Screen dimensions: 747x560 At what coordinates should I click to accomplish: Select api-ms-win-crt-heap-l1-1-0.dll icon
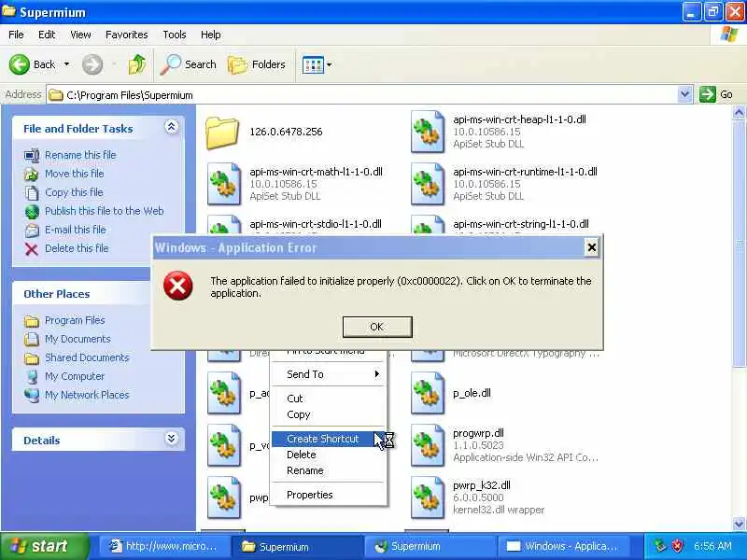[428, 132]
